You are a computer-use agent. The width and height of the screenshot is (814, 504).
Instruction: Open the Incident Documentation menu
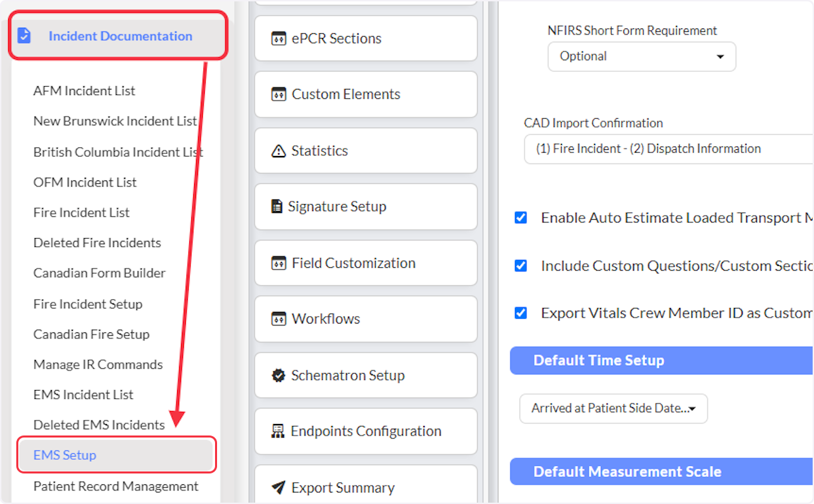[117, 35]
